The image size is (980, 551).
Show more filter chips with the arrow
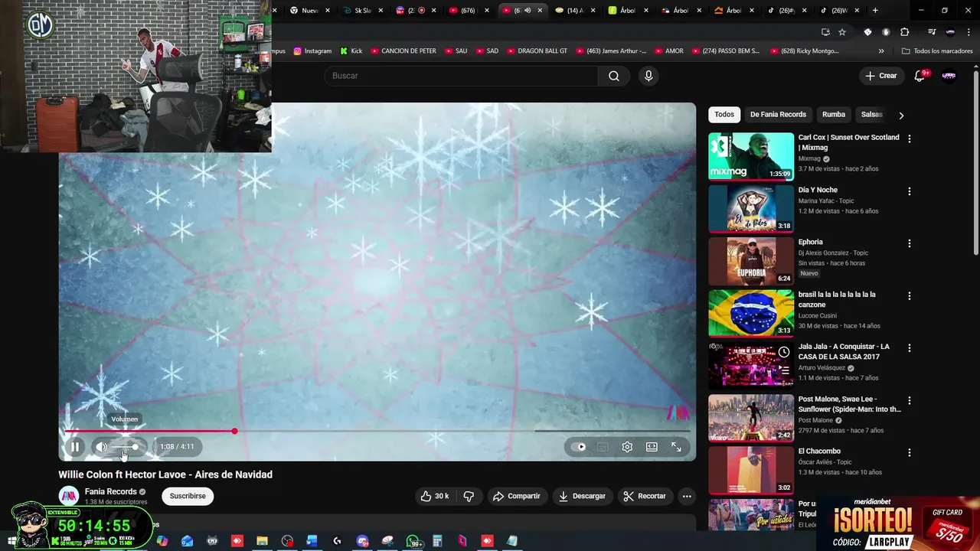pyautogui.click(x=901, y=115)
